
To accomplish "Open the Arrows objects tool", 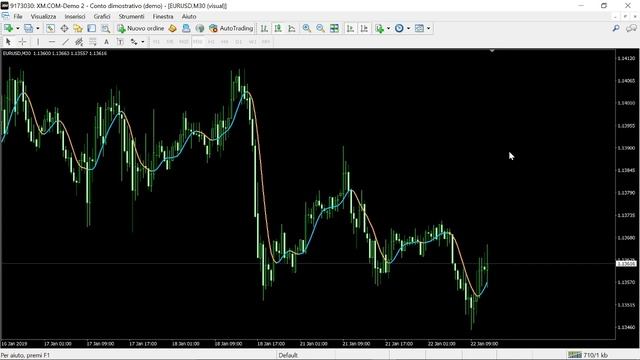I will coord(134,42).
